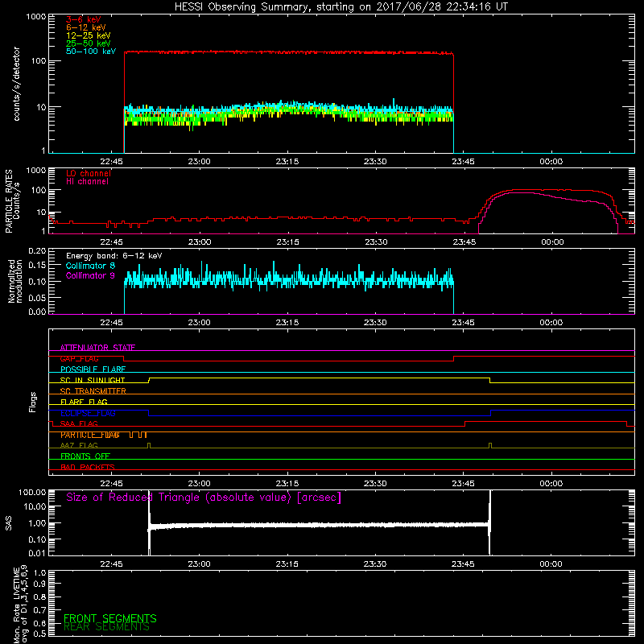This screenshot has height=644, width=644.
Task: Select the Collimator 9 legend entry
Action: [x=90, y=275]
